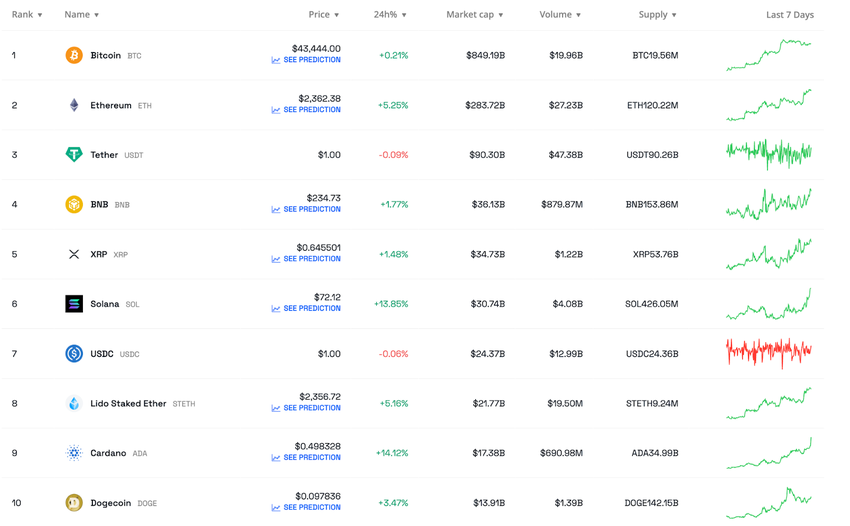View Tether's 7-day sparkline chart
The height and width of the screenshot is (526, 850).
point(769,154)
